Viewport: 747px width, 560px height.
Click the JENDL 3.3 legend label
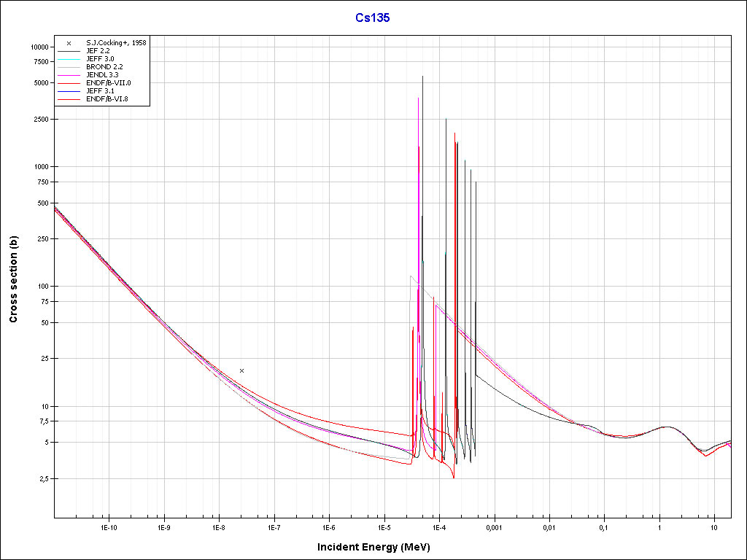point(102,75)
